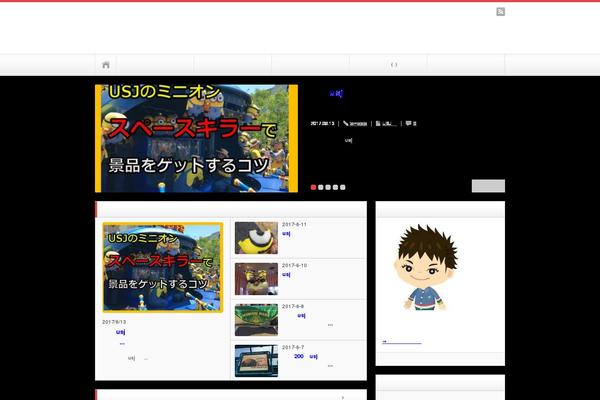Viewport: 600px width, 400px height.
Task: Open the title link of the 2017-6-10 post
Action: 286,275
